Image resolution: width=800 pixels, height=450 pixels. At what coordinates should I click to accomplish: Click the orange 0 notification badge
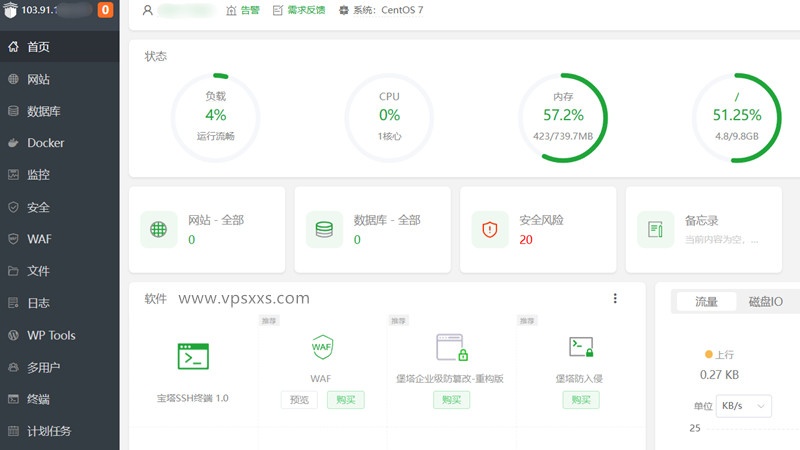[105, 10]
